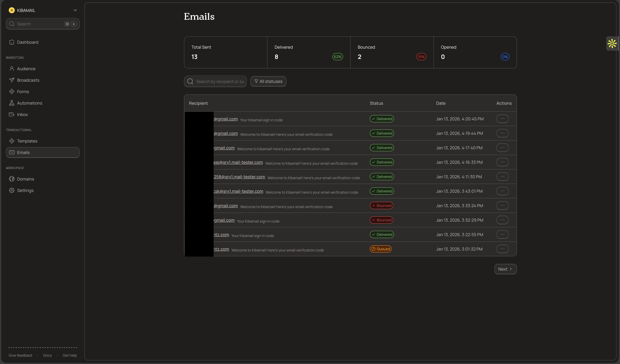Open actions menu for the Queued email
This screenshot has width=620, height=364.
502,249
